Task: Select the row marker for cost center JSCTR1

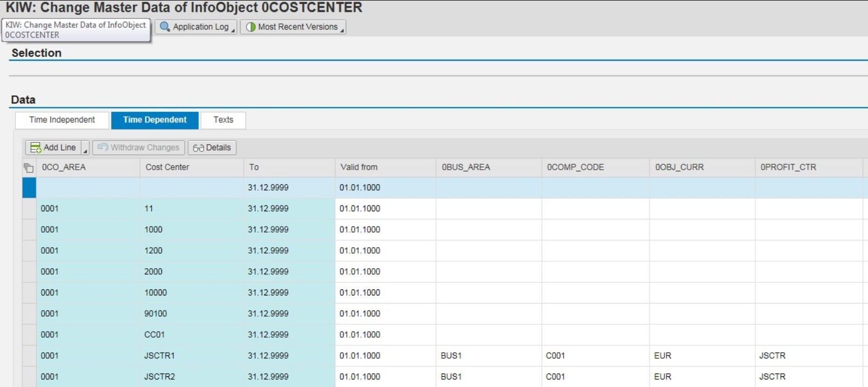Action: pos(29,356)
